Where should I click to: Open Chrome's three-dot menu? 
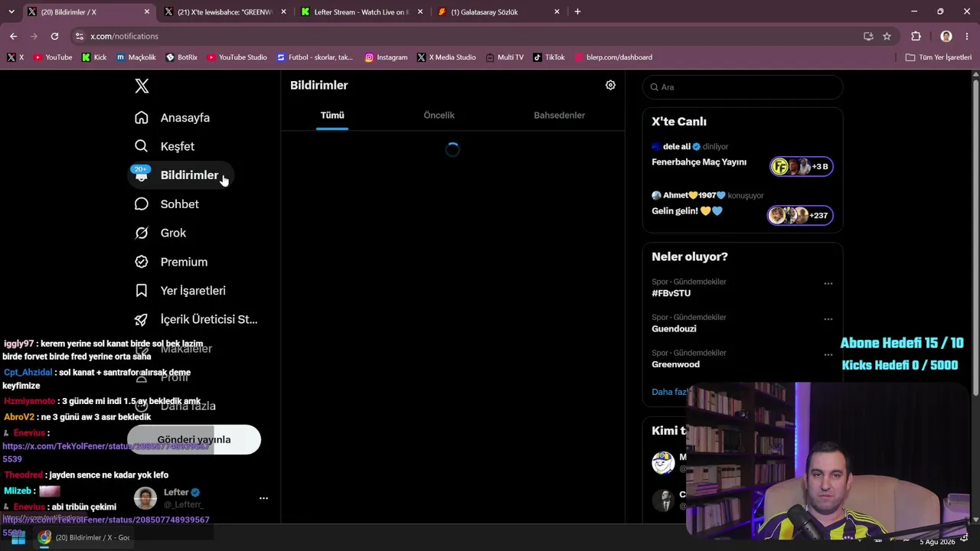(x=967, y=36)
